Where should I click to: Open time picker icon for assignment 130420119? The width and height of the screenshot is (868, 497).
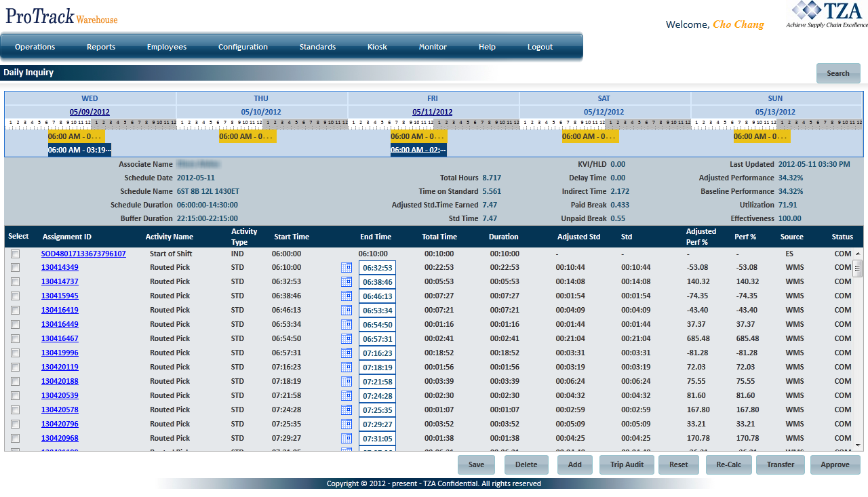(x=347, y=367)
